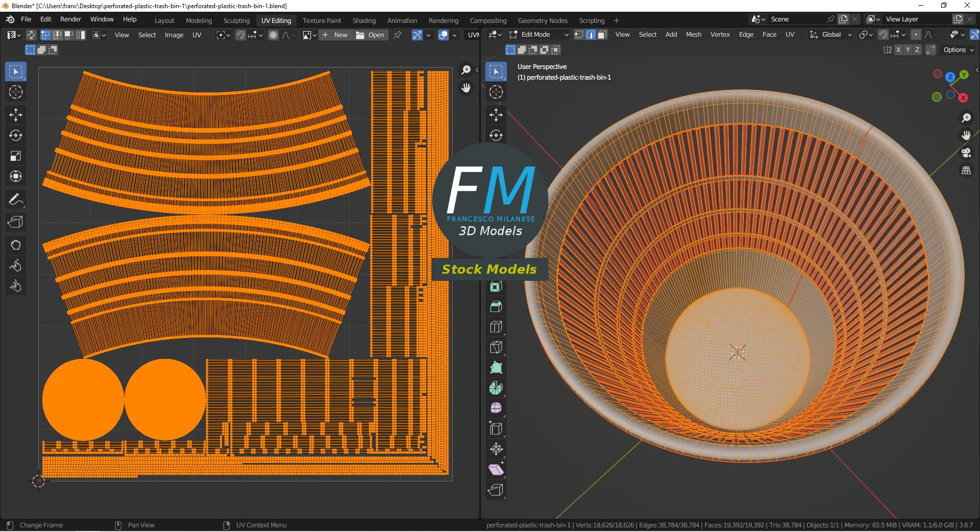Toggle UV sync selection
980x532 pixels.
31,35
